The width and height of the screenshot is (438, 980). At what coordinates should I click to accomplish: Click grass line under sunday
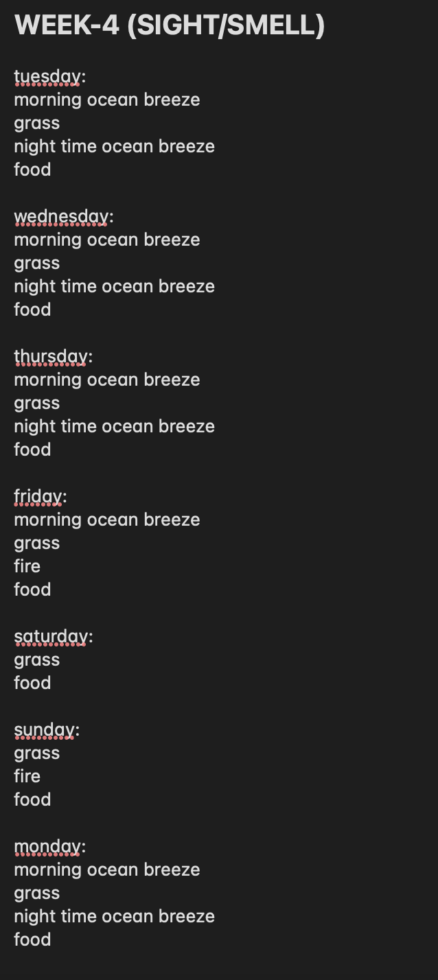(37, 754)
